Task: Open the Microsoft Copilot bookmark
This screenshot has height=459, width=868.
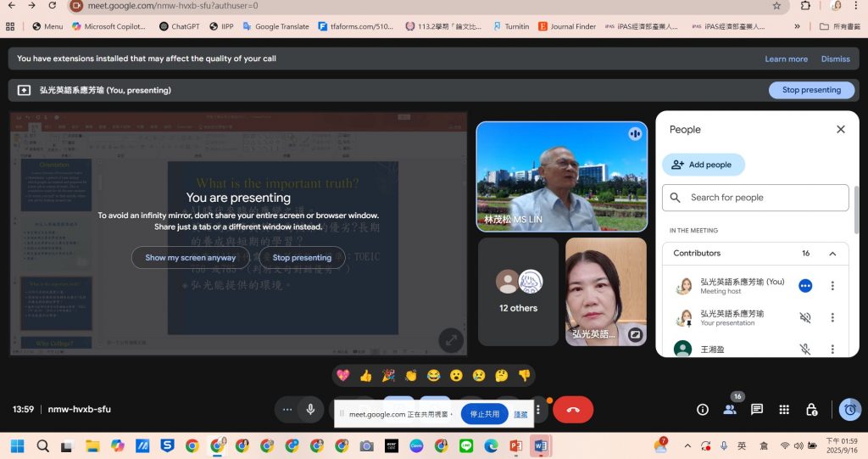Action: [109, 26]
